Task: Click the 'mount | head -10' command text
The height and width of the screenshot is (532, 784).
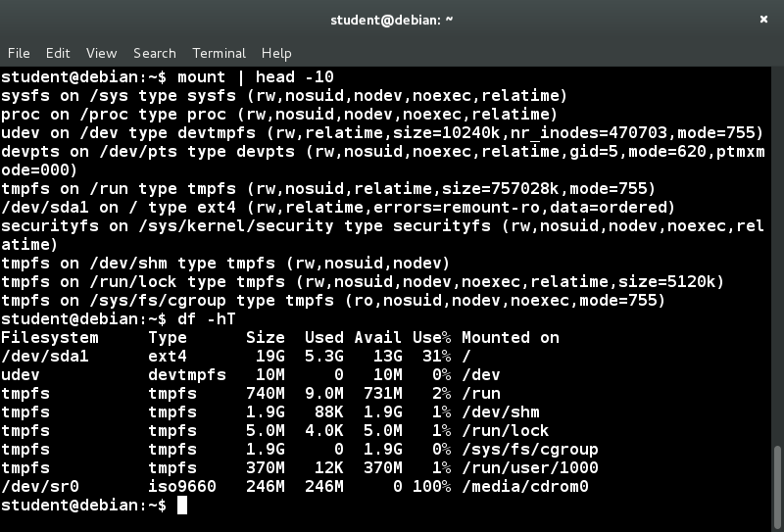Action: [256, 77]
